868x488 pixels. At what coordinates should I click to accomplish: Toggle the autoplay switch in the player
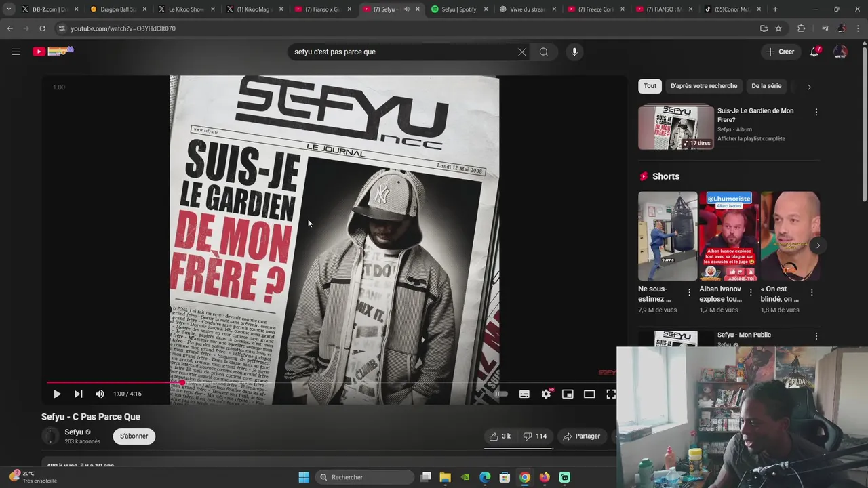[x=500, y=394]
